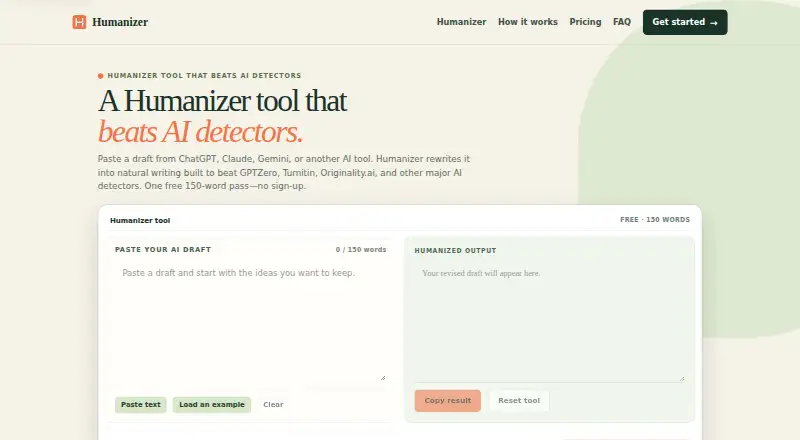Viewport: 800px width, 440px height.
Task: Click the Paste text button
Action: pyautogui.click(x=140, y=404)
